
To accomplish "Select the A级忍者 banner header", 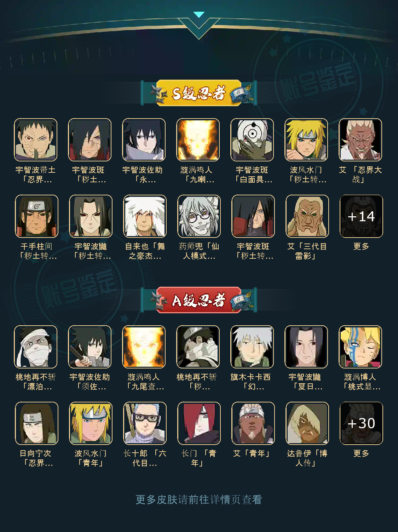I will click(199, 300).
